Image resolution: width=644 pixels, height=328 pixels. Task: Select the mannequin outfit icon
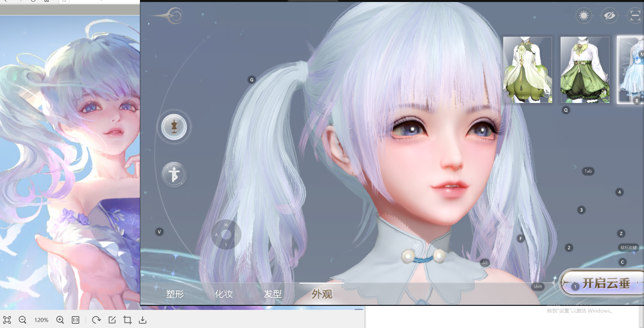click(174, 127)
